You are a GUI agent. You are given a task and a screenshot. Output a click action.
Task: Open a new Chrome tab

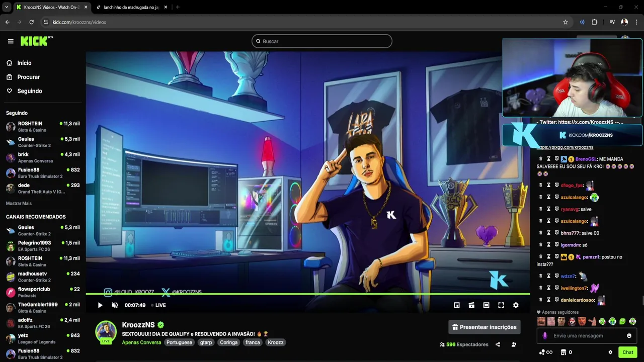tap(178, 8)
